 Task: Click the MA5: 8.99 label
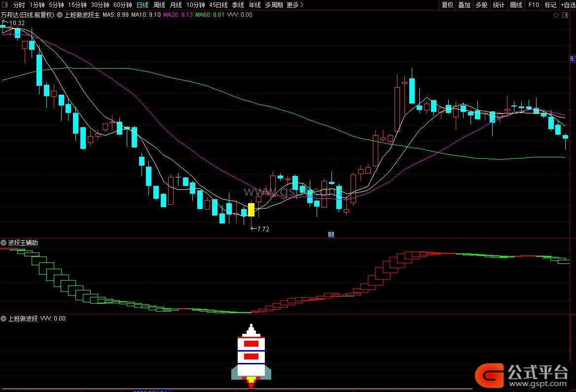coord(115,15)
